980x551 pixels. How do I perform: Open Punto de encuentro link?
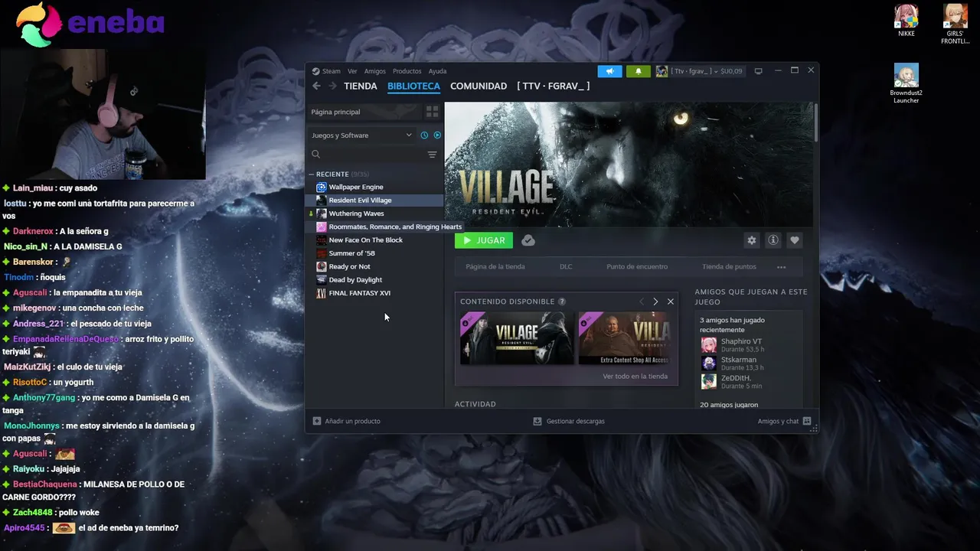(x=637, y=267)
